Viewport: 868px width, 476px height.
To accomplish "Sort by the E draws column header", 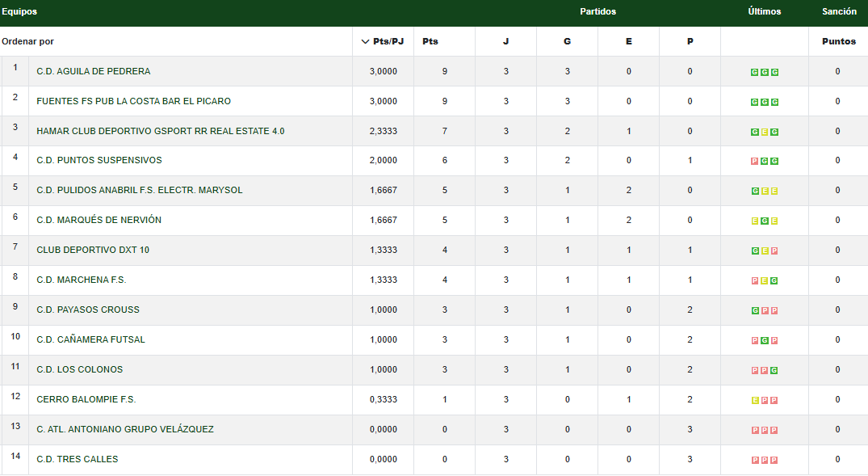I will pyautogui.click(x=628, y=41).
